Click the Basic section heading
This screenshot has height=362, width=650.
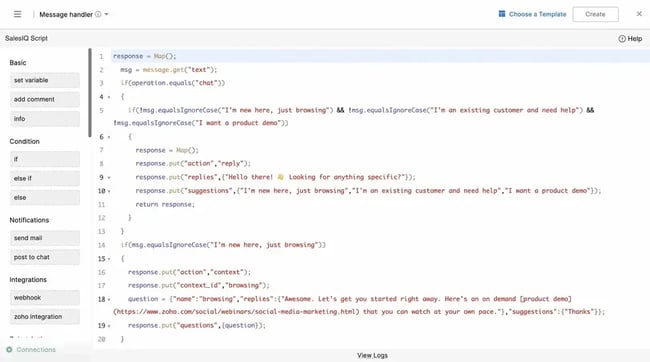click(x=18, y=63)
